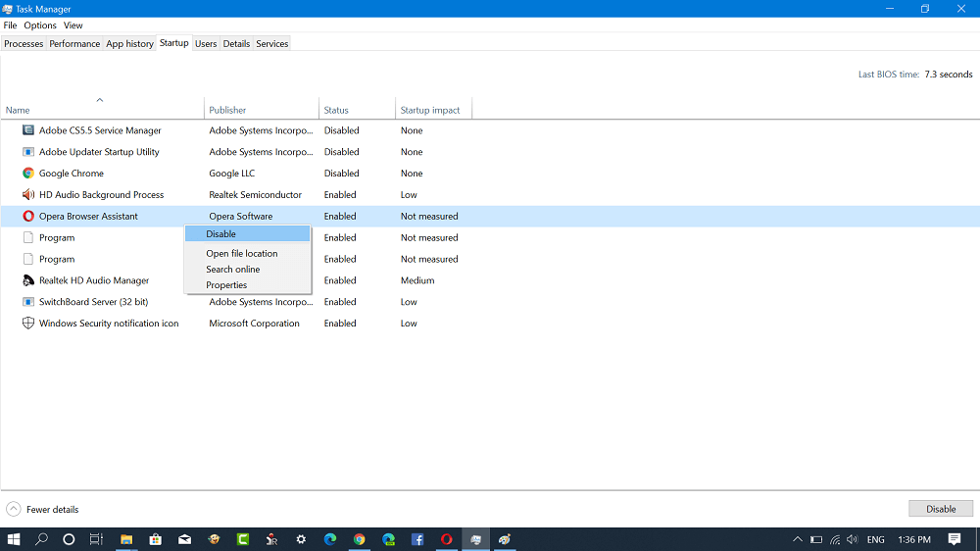This screenshot has width=980, height=551.
Task: Choose Open file location in context menu
Action: pyautogui.click(x=248, y=253)
